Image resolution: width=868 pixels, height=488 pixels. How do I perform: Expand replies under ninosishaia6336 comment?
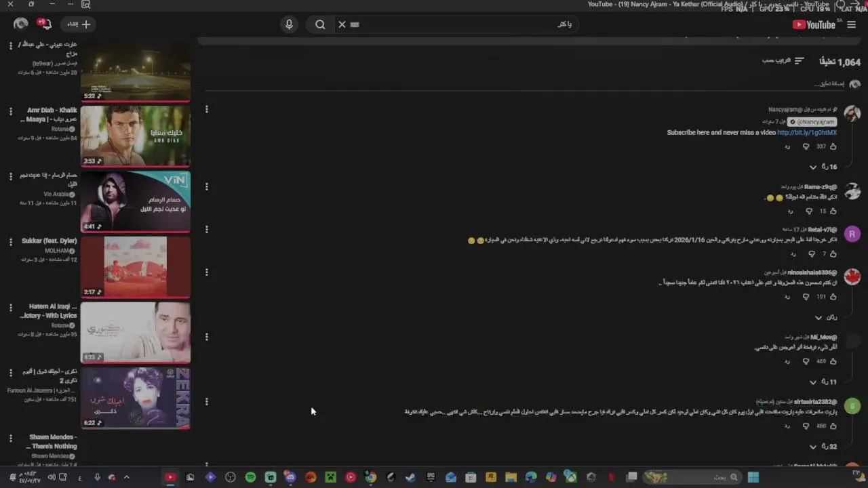[826, 317]
